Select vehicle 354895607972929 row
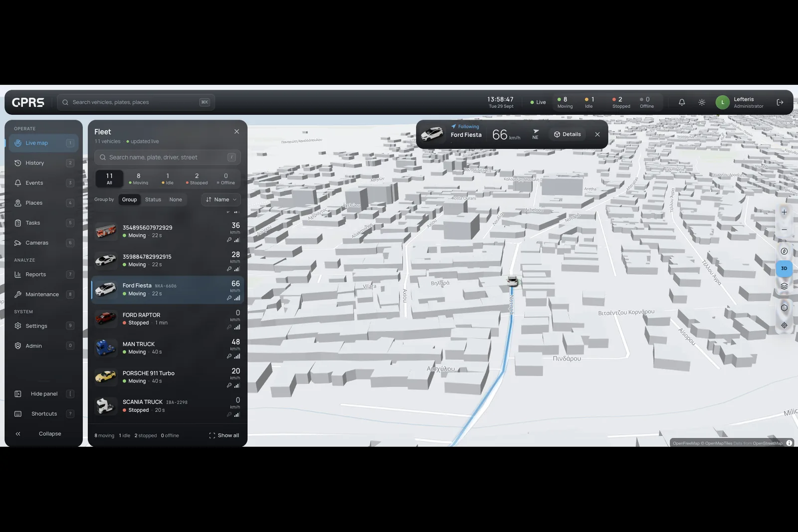Viewport: 798px width, 532px height. [x=168, y=232]
